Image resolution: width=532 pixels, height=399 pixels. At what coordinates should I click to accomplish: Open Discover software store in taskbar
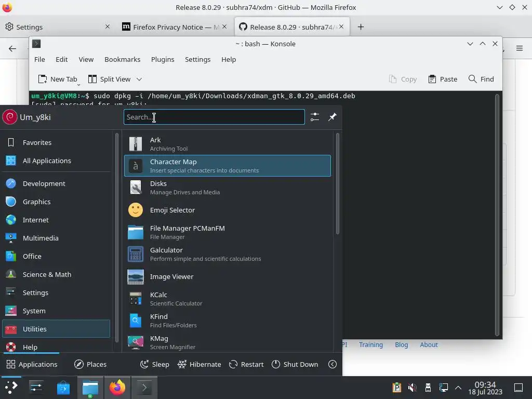pyautogui.click(x=63, y=388)
